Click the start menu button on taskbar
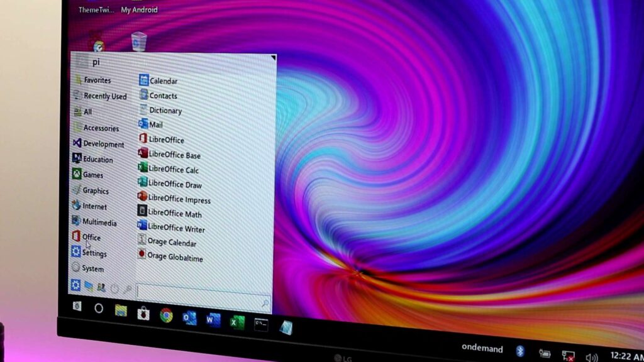Viewport: 644px width, 362px height. 77,306
